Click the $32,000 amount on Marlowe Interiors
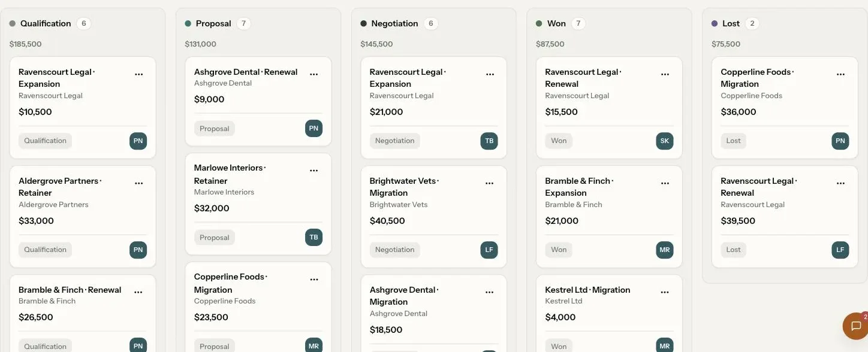 coord(212,208)
